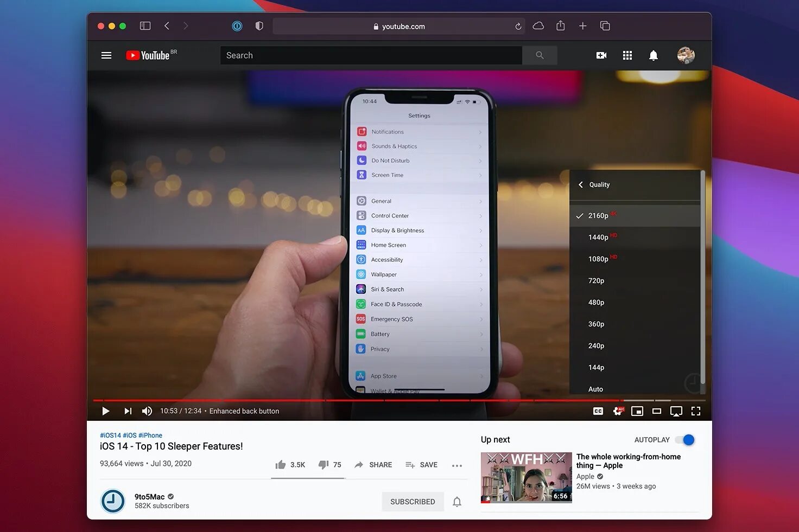Open the Safari share sheet
The height and width of the screenshot is (532, 799).
coord(561,25)
